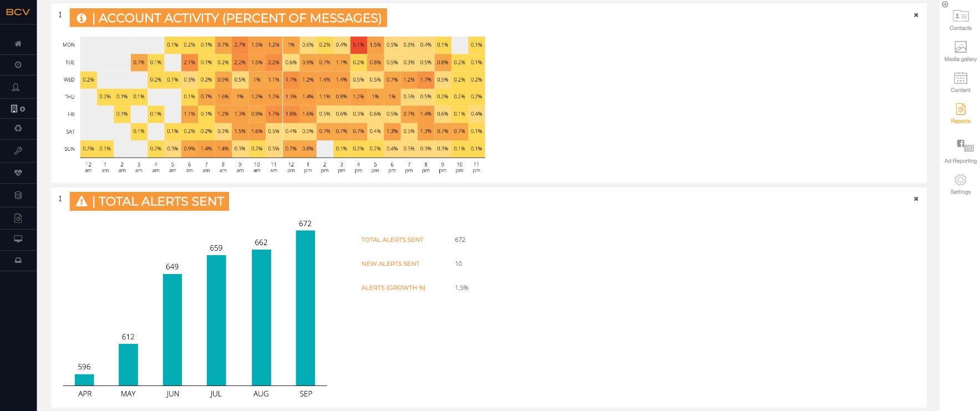The width and height of the screenshot is (980, 411).
Task: Click the warning icon in Total Alerts header
Action: [x=82, y=201]
